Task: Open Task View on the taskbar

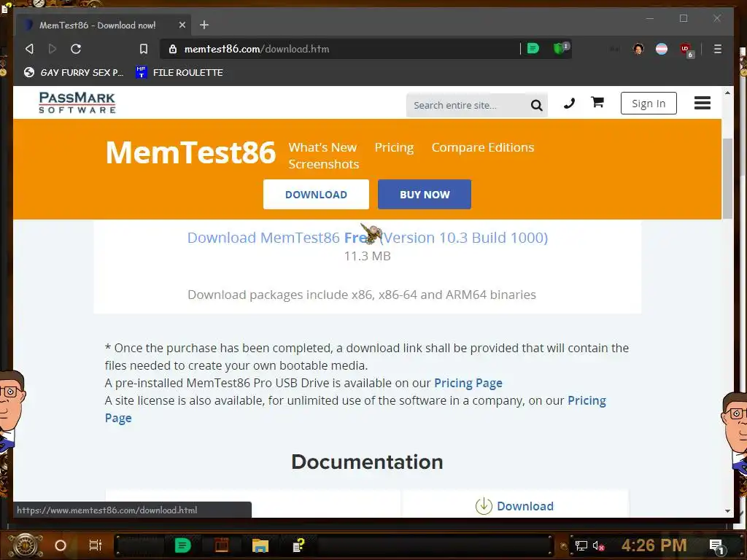Action: tap(96, 545)
